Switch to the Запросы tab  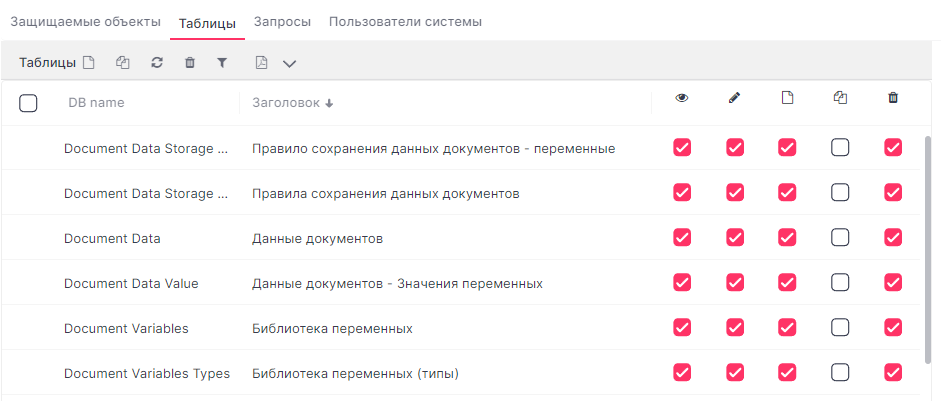pos(282,22)
